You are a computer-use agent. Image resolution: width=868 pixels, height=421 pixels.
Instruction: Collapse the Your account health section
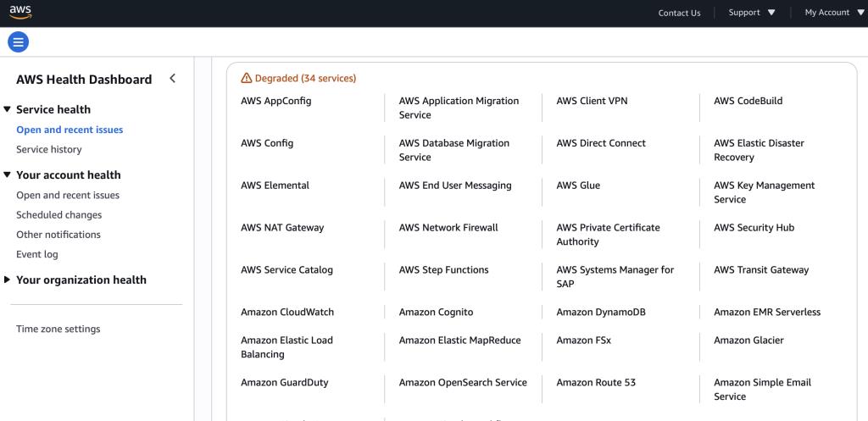point(7,174)
